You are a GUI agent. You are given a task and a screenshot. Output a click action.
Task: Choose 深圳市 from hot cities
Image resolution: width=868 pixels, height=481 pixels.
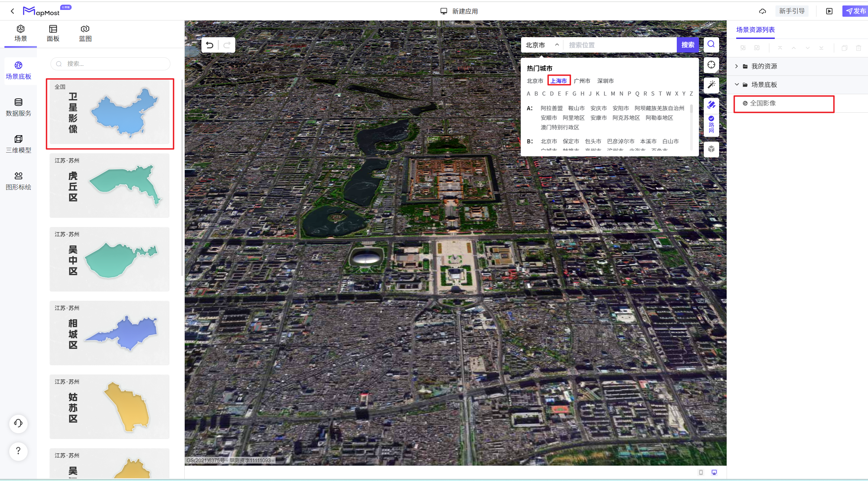[x=605, y=81]
